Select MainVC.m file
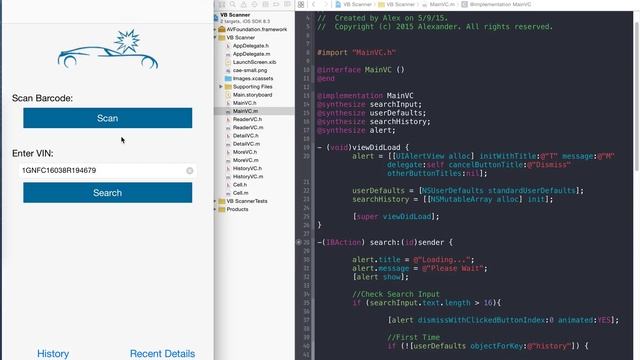 tap(245, 111)
